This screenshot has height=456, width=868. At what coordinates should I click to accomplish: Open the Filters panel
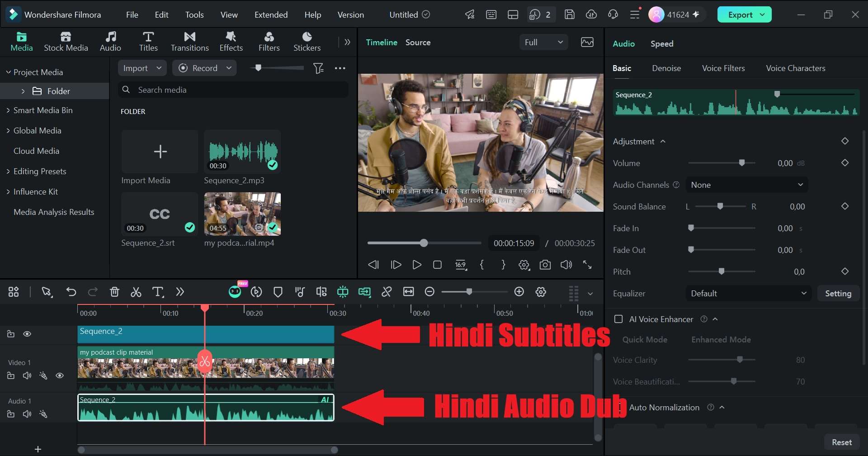coord(269,42)
